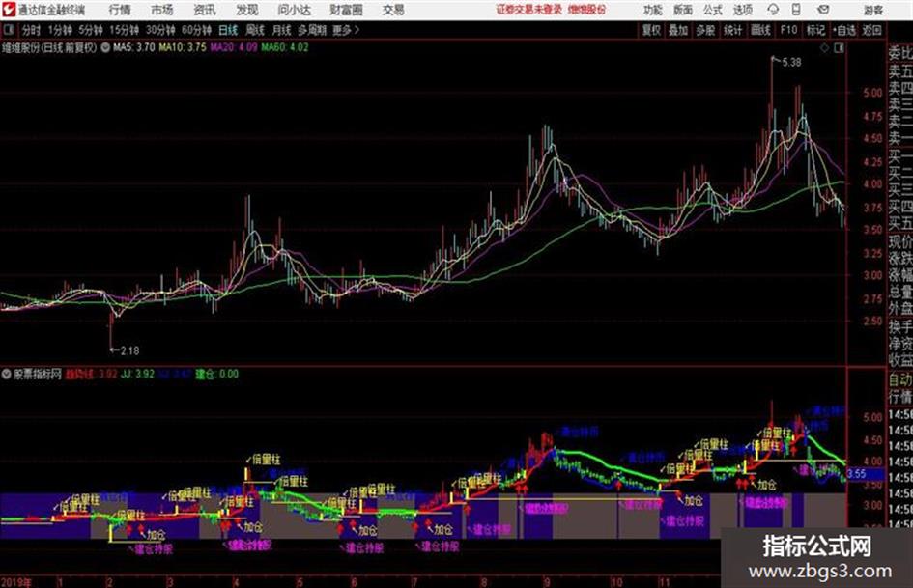The width and height of the screenshot is (913, 588).
Task: Click the 返回 back button
Action: pos(871,30)
